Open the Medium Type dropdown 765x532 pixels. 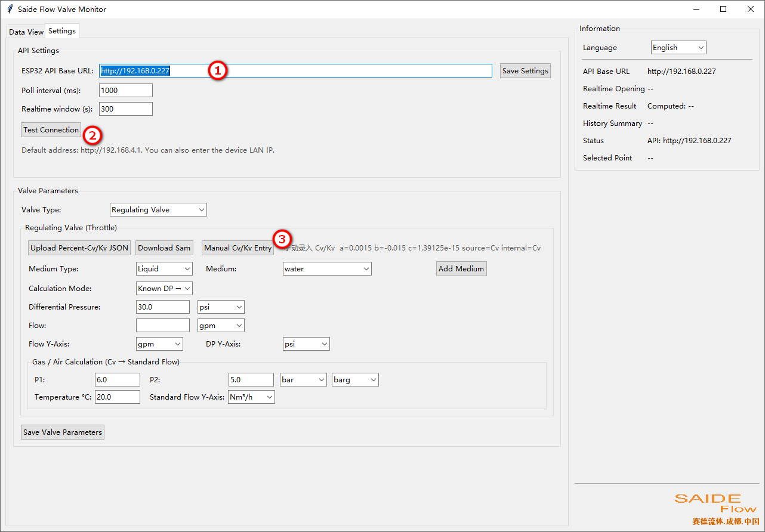pos(164,269)
